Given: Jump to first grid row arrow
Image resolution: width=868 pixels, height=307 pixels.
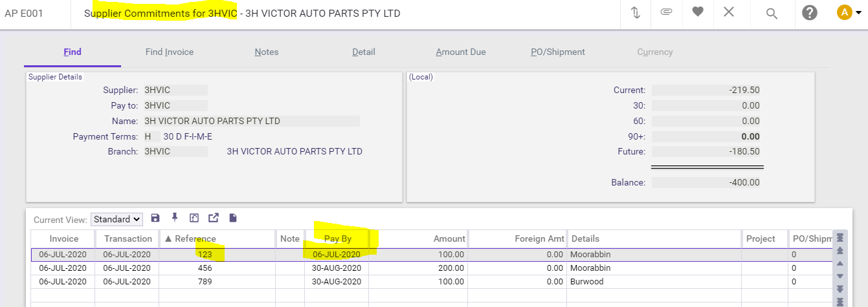Looking at the screenshot, I should (840, 238).
